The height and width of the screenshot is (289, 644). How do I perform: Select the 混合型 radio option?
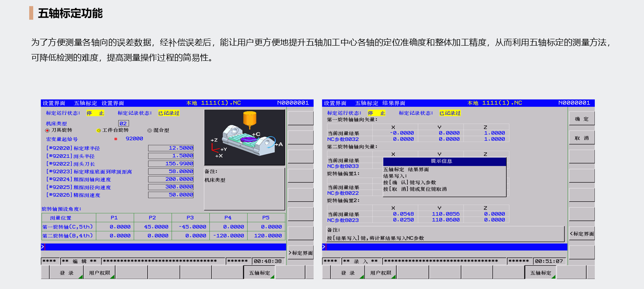click(150, 130)
